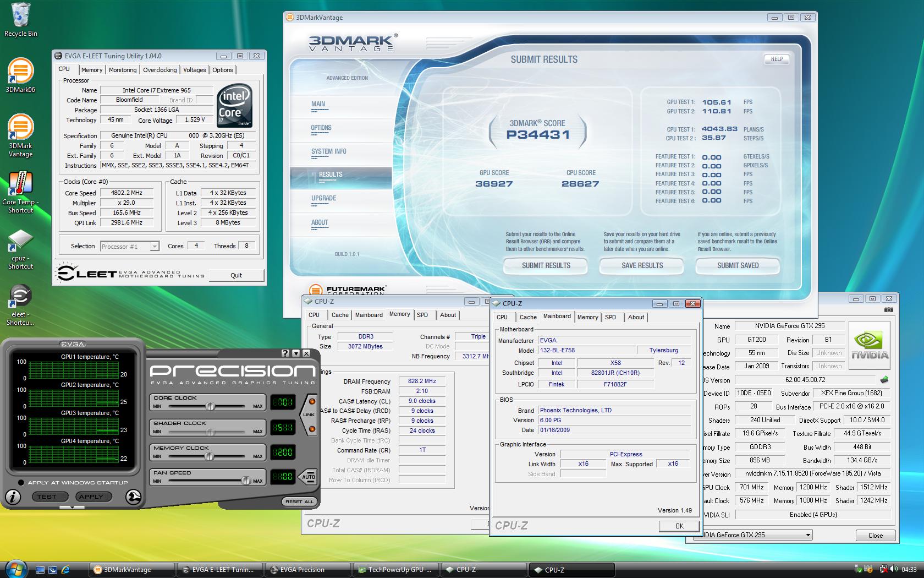Click OK in front CPU-Z window

(679, 526)
